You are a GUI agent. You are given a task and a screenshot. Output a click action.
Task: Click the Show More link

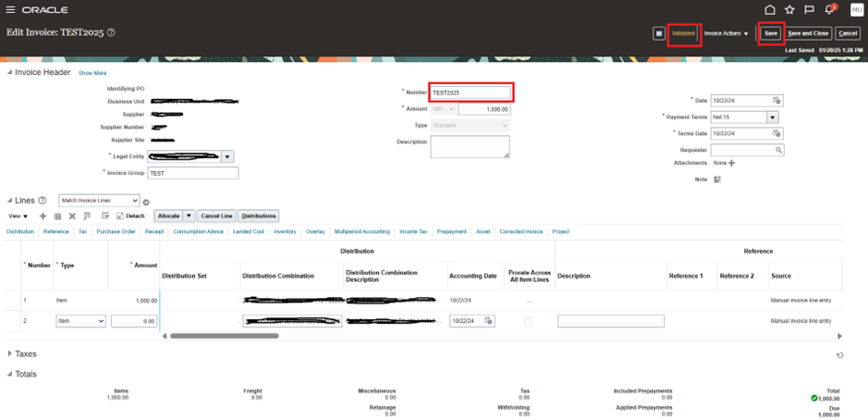tap(92, 73)
